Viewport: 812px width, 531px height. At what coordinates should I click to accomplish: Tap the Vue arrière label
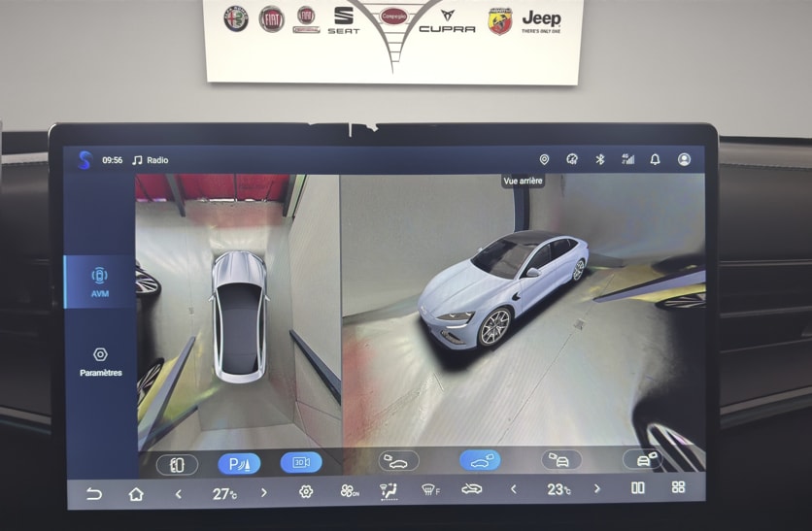point(523,181)
